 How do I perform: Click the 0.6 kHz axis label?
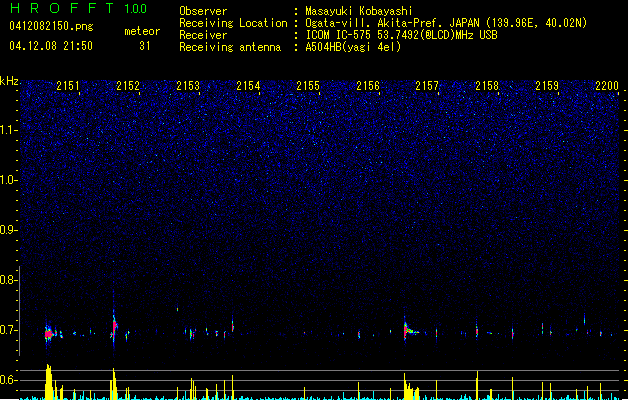click(x=9, y=380)
